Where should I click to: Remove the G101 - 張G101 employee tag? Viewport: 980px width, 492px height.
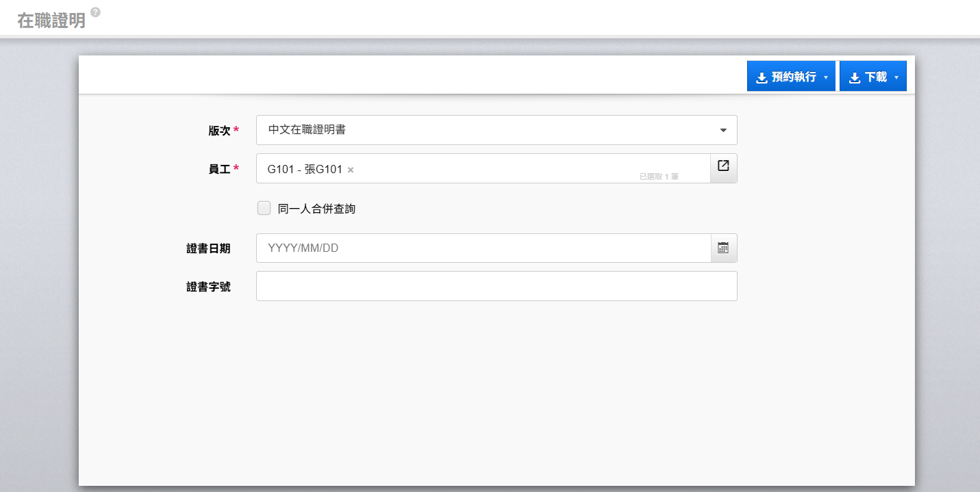[x=351, y=170]
